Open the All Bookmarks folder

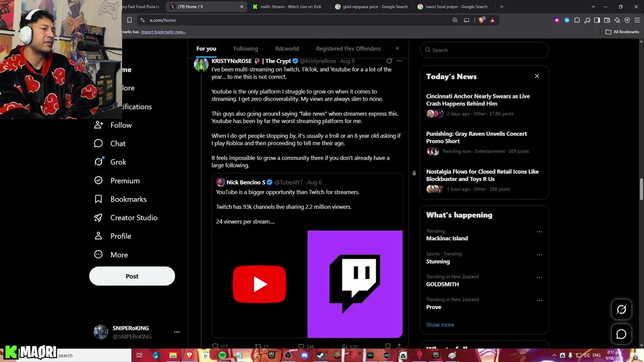pos(622,32)
